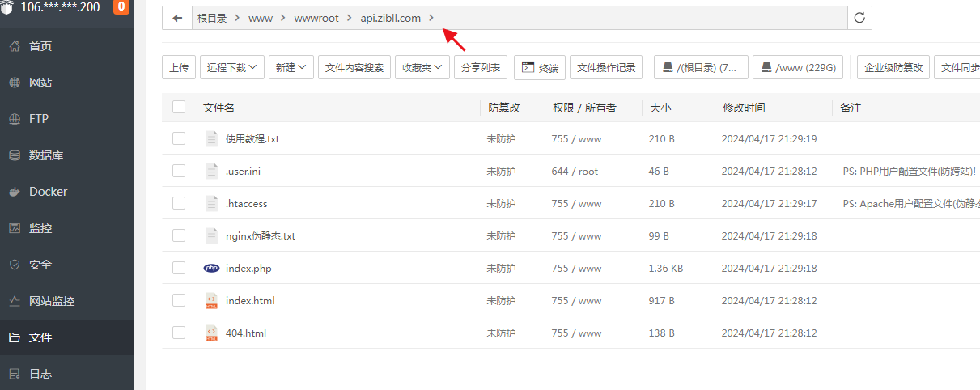This screenshot has height=390, width=980.
Task: Click the PHP icon next to index.php
Action: pyautogui.click(x=211, y=268)
